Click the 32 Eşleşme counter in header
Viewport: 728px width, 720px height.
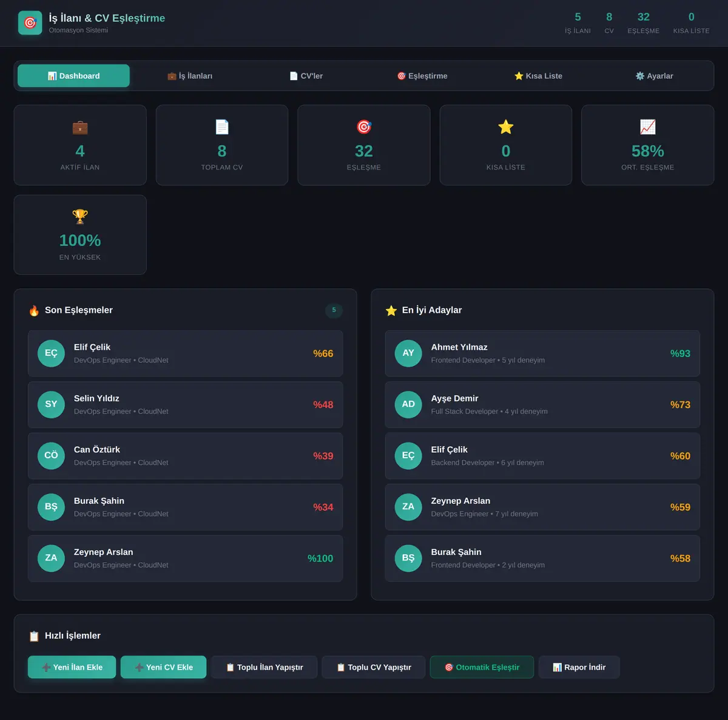click(644, 22)
